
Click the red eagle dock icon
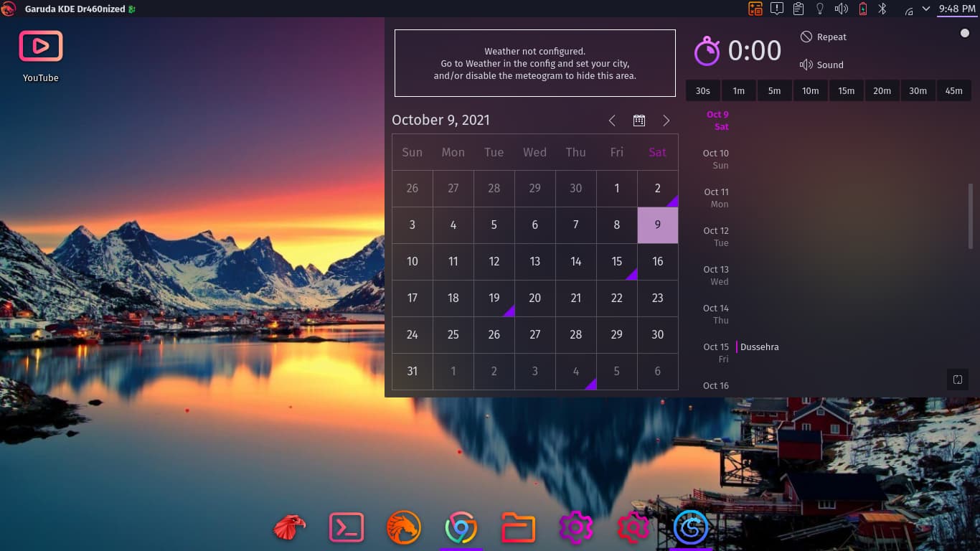289,528
